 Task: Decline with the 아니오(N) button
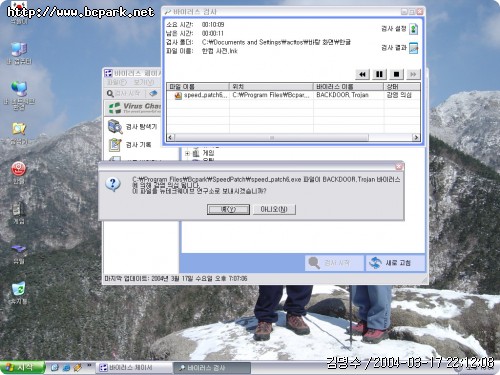click(274, 209)
